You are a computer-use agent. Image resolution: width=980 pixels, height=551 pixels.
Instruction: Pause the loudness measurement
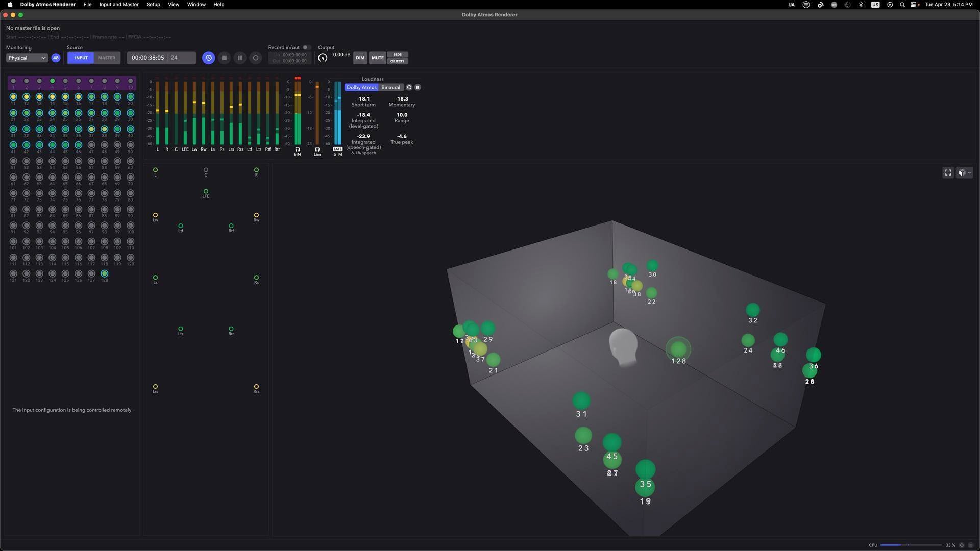coord(418,87)
